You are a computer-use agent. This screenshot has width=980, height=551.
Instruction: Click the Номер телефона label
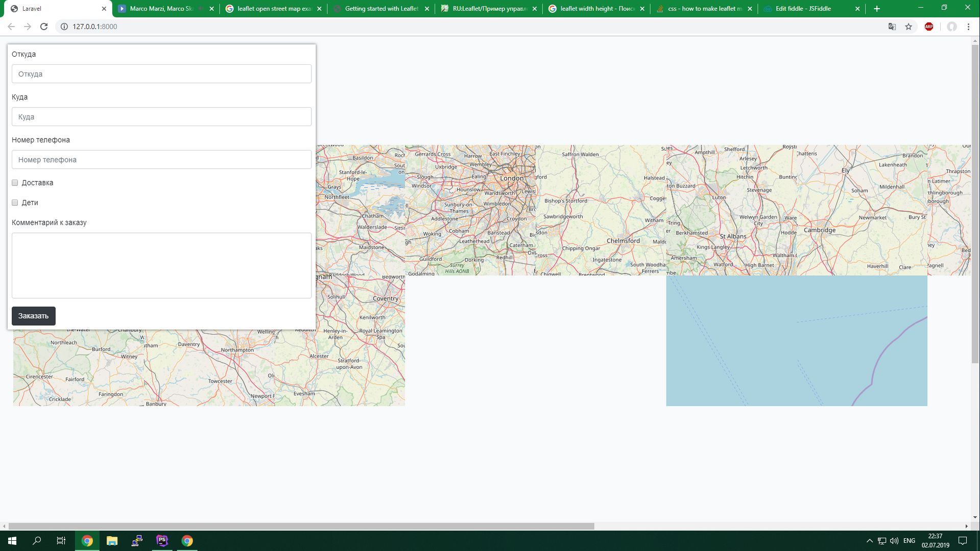tap(41, 140)
